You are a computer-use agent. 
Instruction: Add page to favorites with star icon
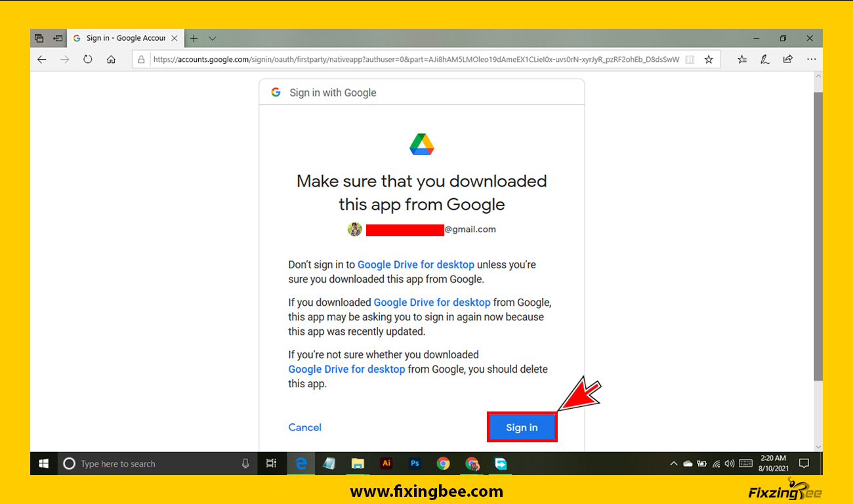(x=709, y=60)
